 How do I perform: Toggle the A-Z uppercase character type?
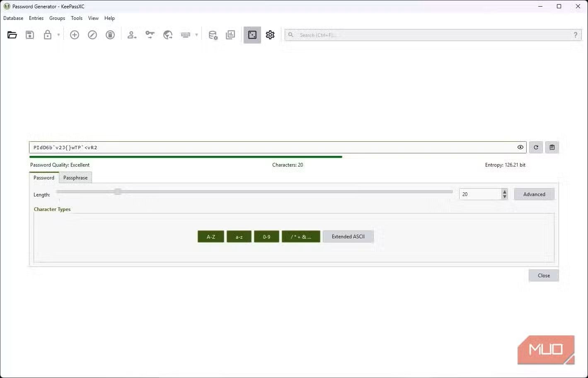point(211,237)
